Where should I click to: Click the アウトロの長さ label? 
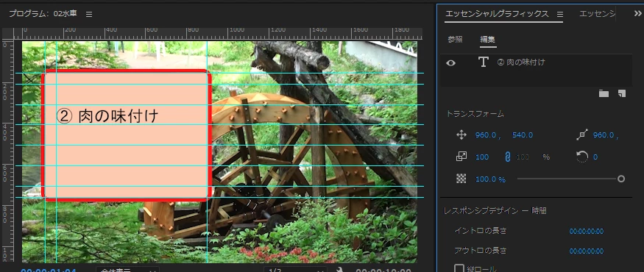tap(480, 250)
